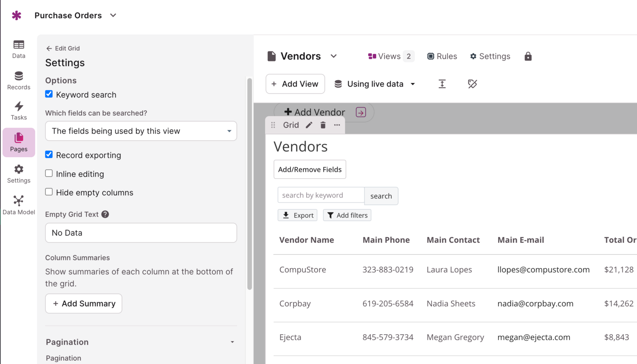Open the Data Model sidebar section
This screenshot has width=637, height=364.
point(19,205)
